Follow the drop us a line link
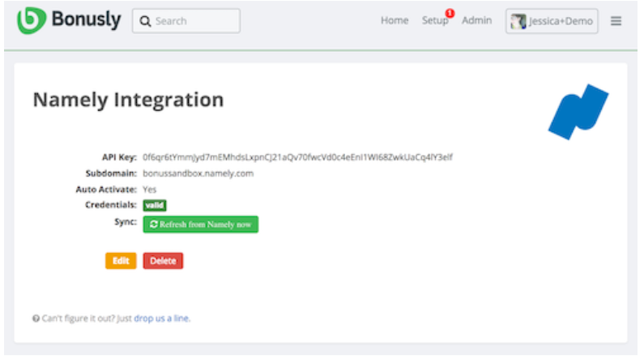This screenshot has width=644, height=356. 162,318
